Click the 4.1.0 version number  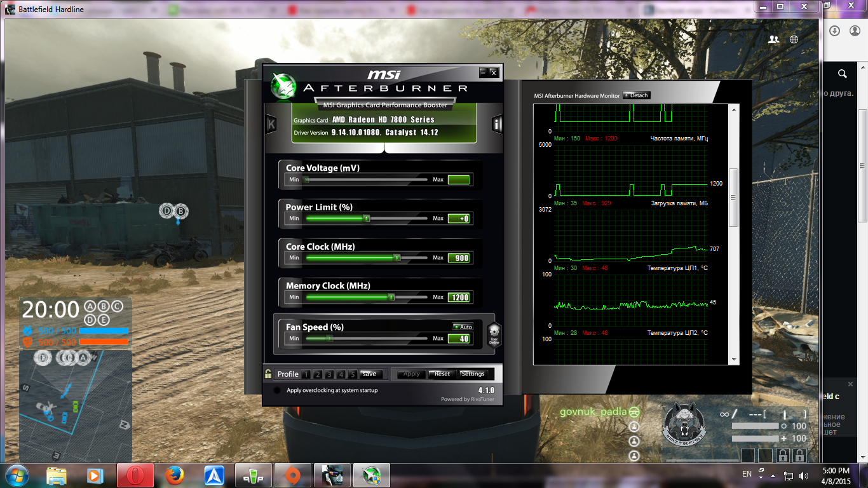coord(486,390)
